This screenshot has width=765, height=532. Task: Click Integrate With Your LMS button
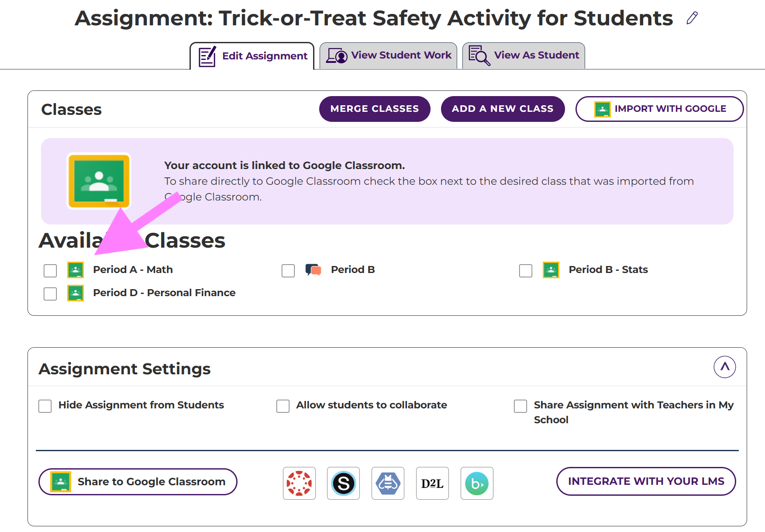coord(646,481)
